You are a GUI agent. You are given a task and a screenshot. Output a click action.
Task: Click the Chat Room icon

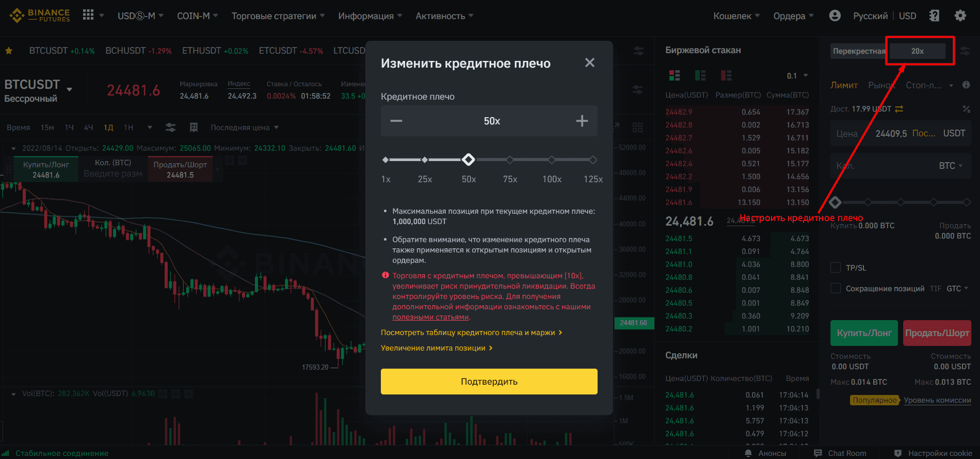point(818,453)
